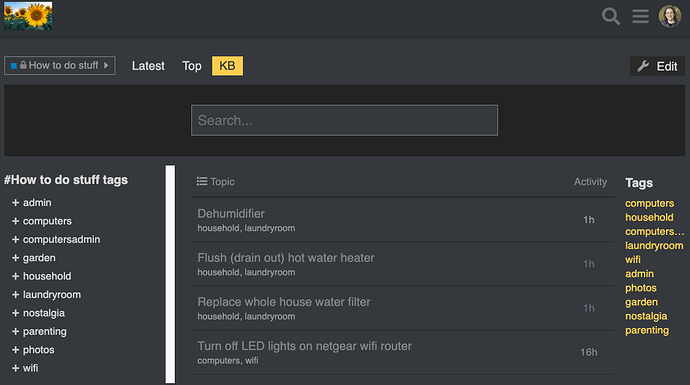
Task: Click the plus icon next to photos
Action: click(15, 350)
